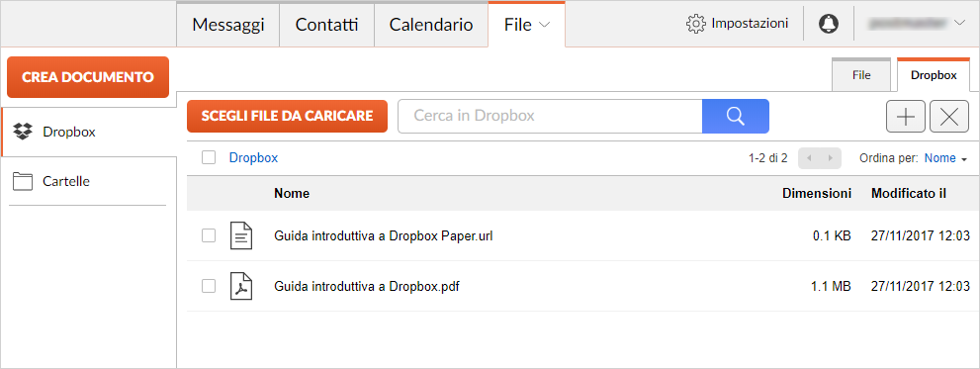Viewport: 980px width, 369px height.
Task: Tick the select-all checkbox beside Dropbox
Action: pos(209,157)
